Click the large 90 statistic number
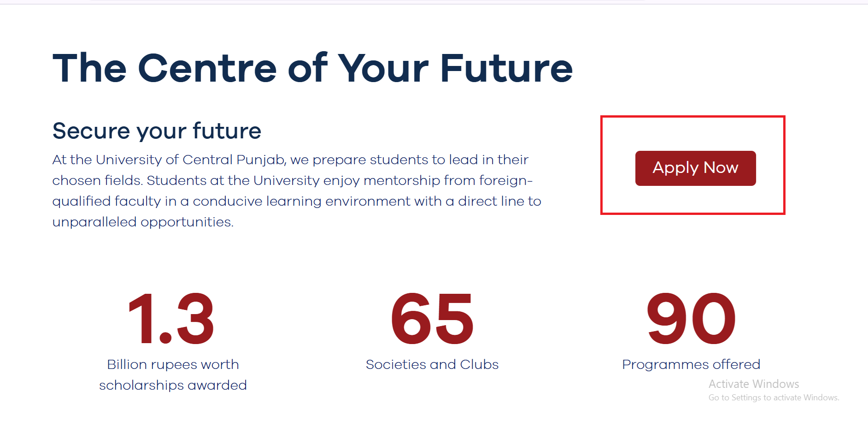 pos(691,319)
